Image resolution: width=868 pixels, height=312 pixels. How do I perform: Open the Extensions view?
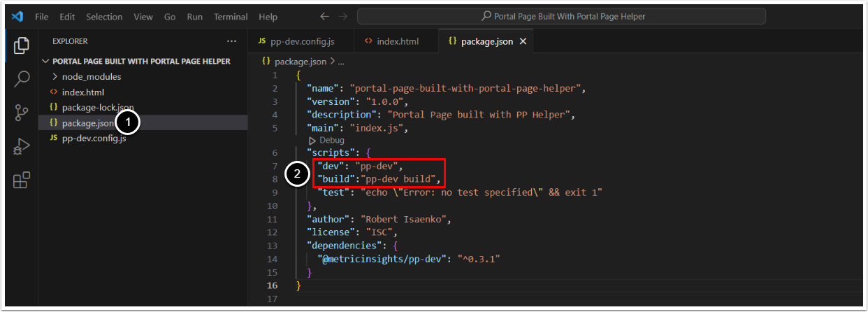point(22,180)
